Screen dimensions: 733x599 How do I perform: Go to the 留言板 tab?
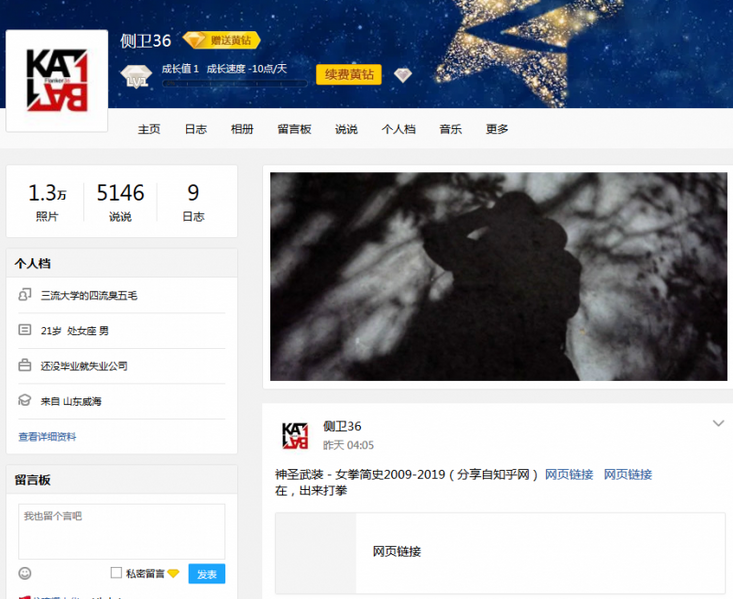294,129
